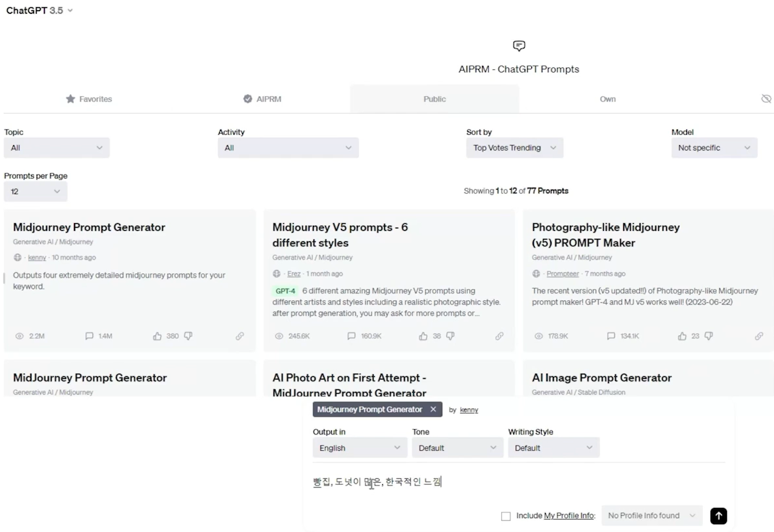Click globe icon beside kenny author

coord(17,258)
